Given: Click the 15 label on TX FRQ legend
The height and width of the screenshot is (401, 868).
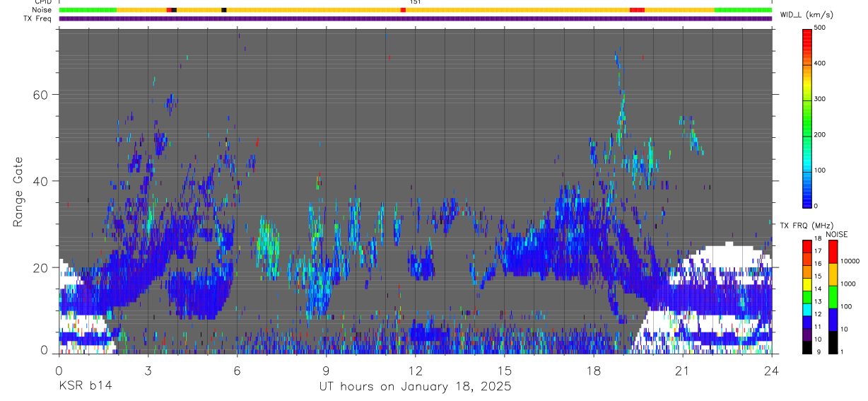Looking at the screenshot, I should [x=818, y=277].
